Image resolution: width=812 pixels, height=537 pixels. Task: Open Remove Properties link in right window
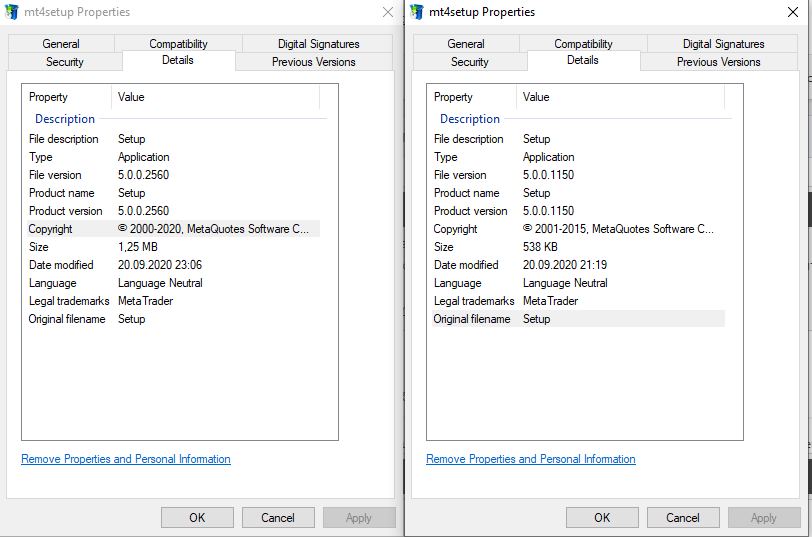[531, 459]
